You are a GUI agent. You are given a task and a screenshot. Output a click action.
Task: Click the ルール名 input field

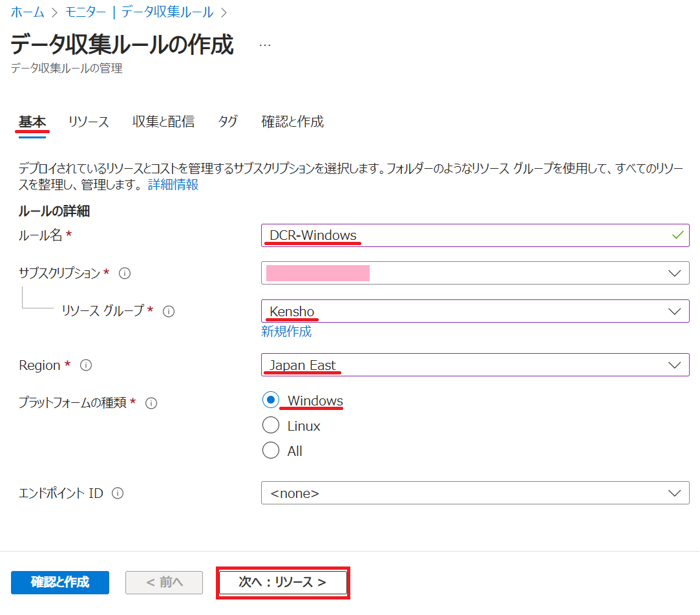(x=475, y=235)
